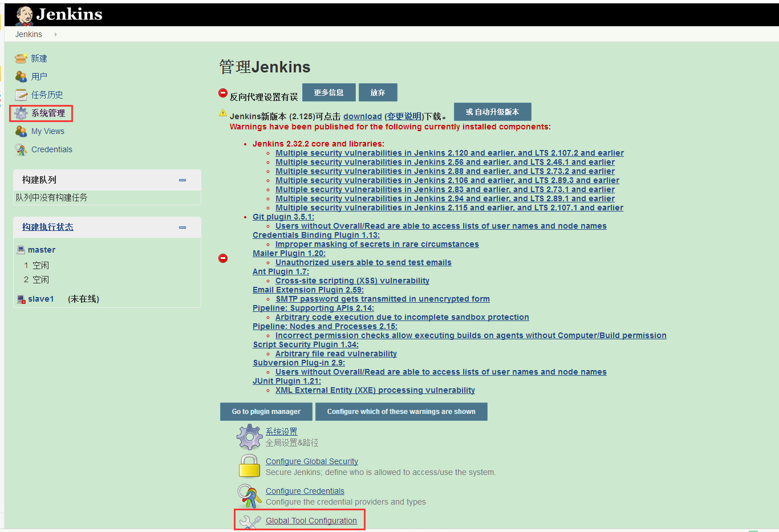Open JUnit Plugin 1.21 link
The image size is (779, 532).
287,381
